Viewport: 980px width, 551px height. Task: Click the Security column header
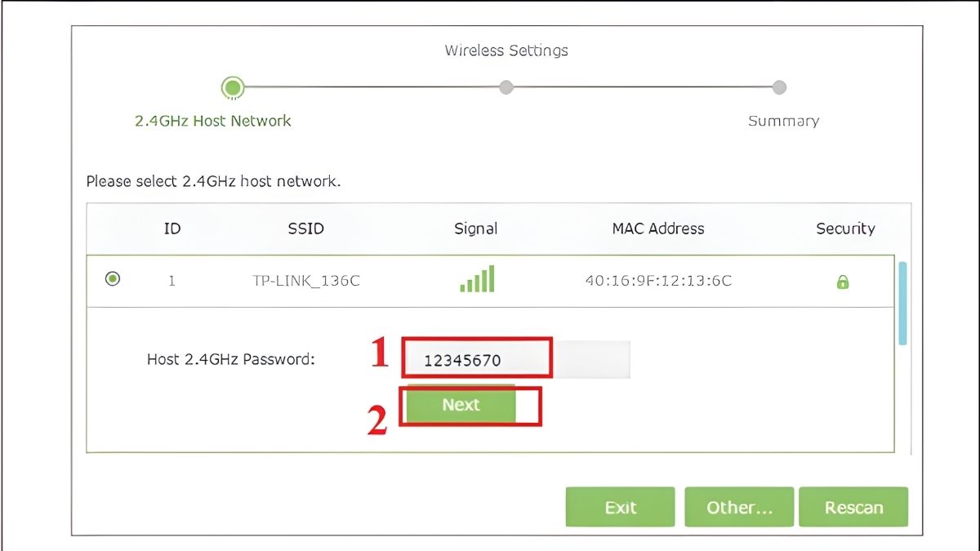[x=844, y=229]
